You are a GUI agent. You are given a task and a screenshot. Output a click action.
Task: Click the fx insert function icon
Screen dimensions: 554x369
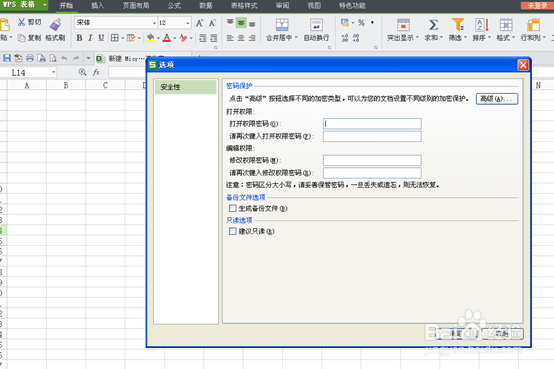[x=96, y=72]
